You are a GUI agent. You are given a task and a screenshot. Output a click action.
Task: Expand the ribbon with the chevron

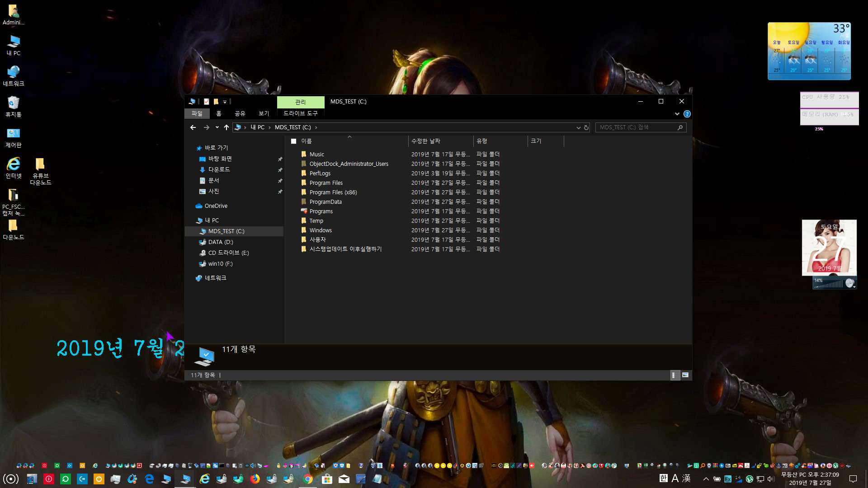(x=677, y=114)
